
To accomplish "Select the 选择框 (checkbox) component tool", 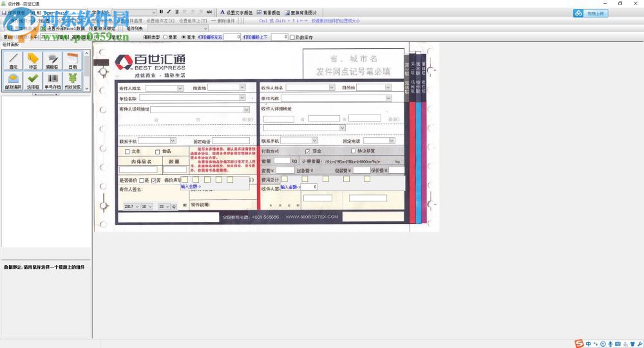I will click(33, 81).
